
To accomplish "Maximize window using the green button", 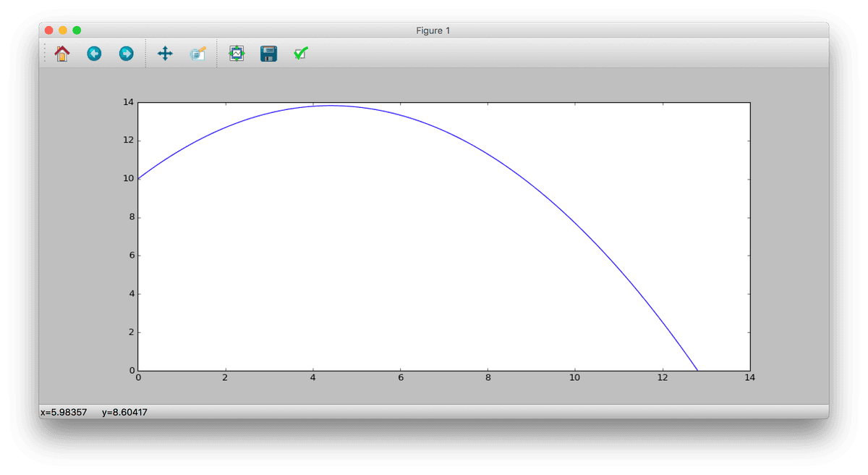I will coord(77,30).
